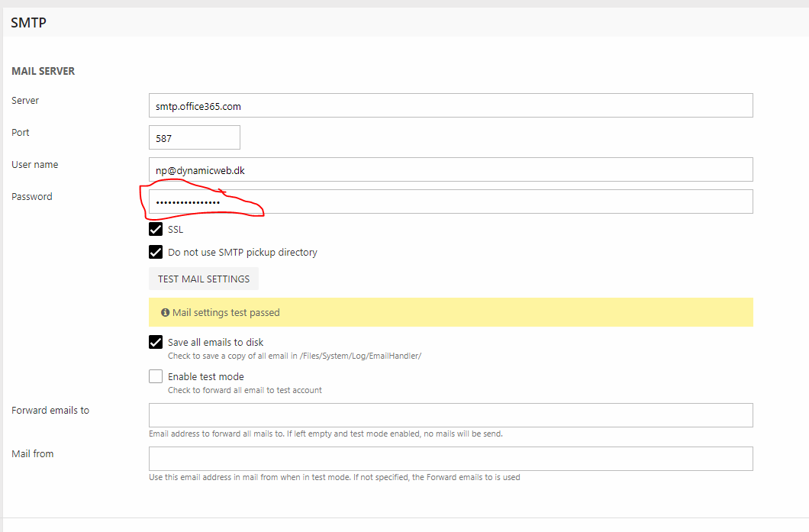This screenshot has height=532, width=809.
Task: Click the Forward emails to label
Action: pyautogui.click(x=50, y=411)
